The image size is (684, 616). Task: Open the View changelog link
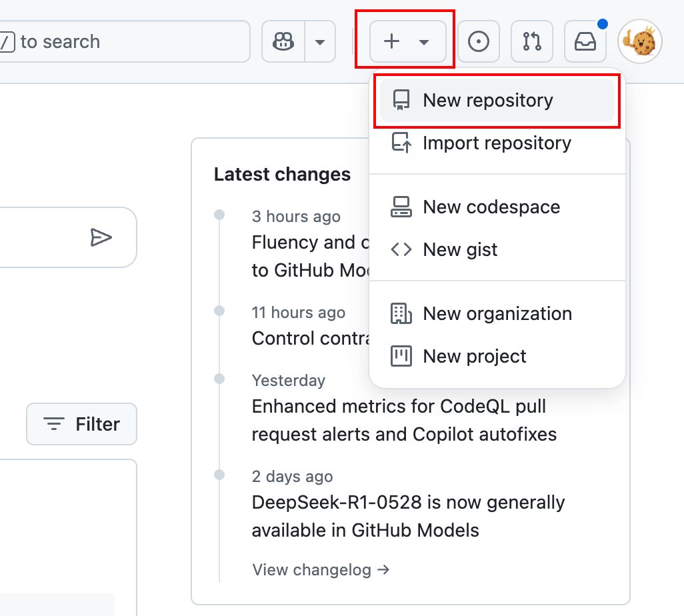click(321, 570)
